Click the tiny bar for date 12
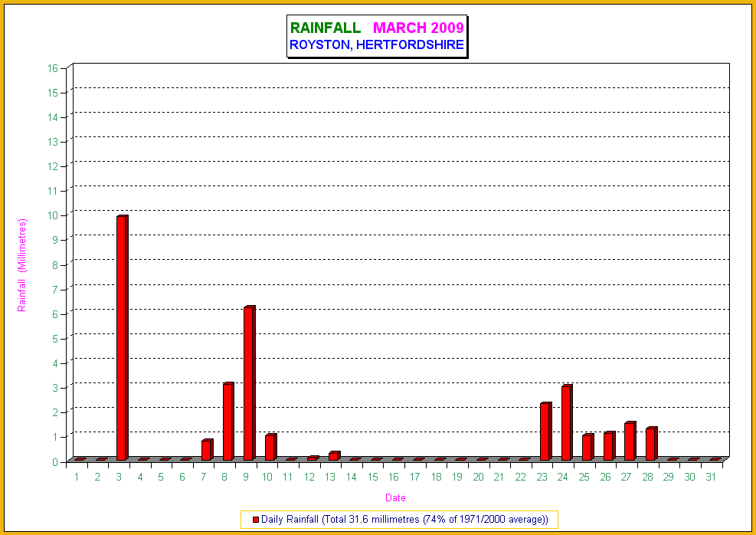 [313, 458]
